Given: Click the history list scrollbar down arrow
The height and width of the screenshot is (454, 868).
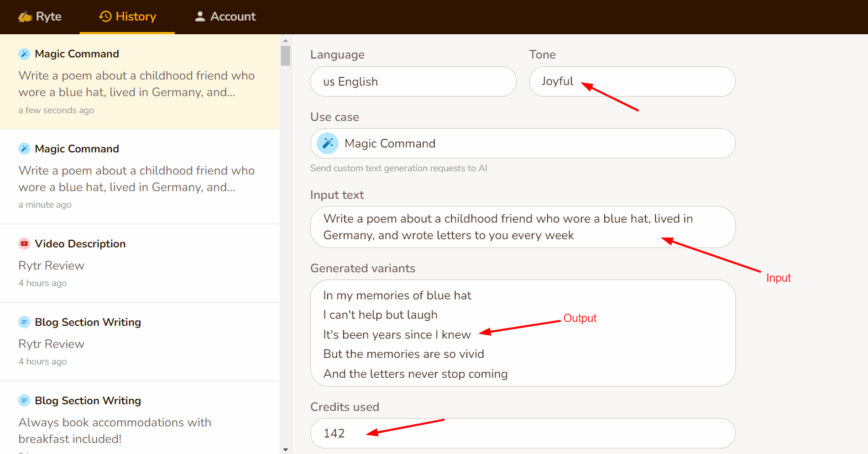Looking at the screenshot, I should click(x=285, y=450).
